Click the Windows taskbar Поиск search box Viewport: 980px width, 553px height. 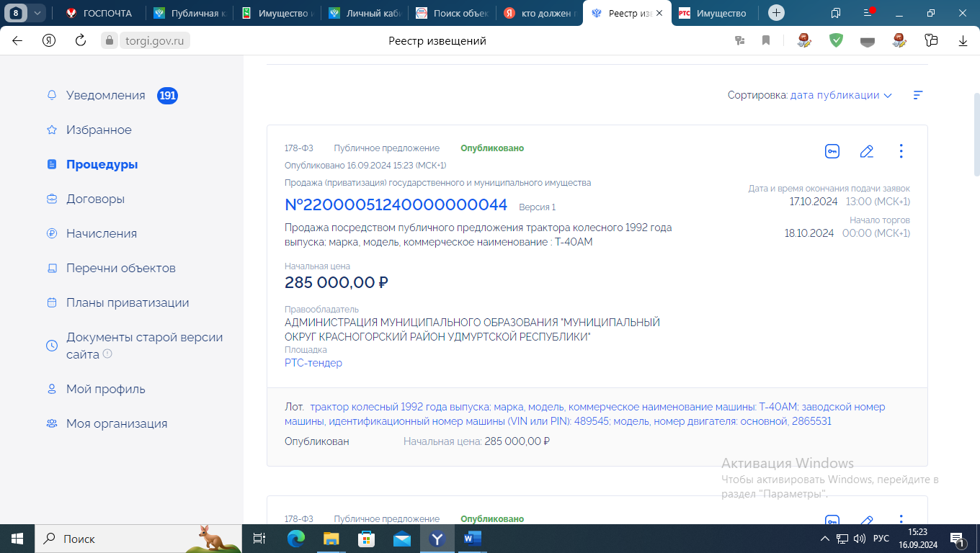point(138,539)
